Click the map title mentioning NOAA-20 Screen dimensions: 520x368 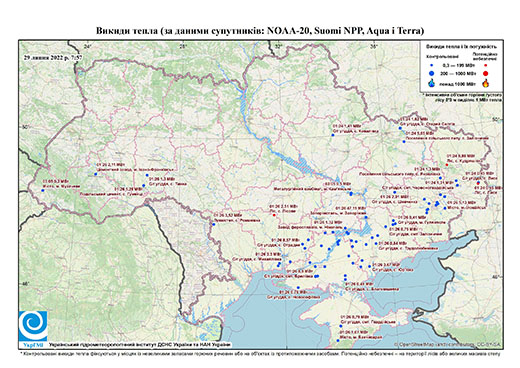click(260, 31)
